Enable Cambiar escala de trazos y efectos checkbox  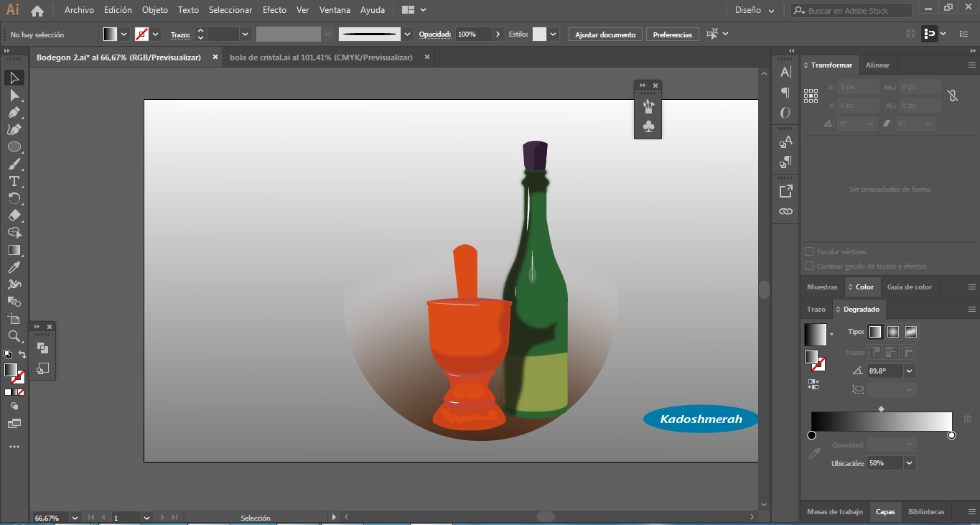click(809, 266)
